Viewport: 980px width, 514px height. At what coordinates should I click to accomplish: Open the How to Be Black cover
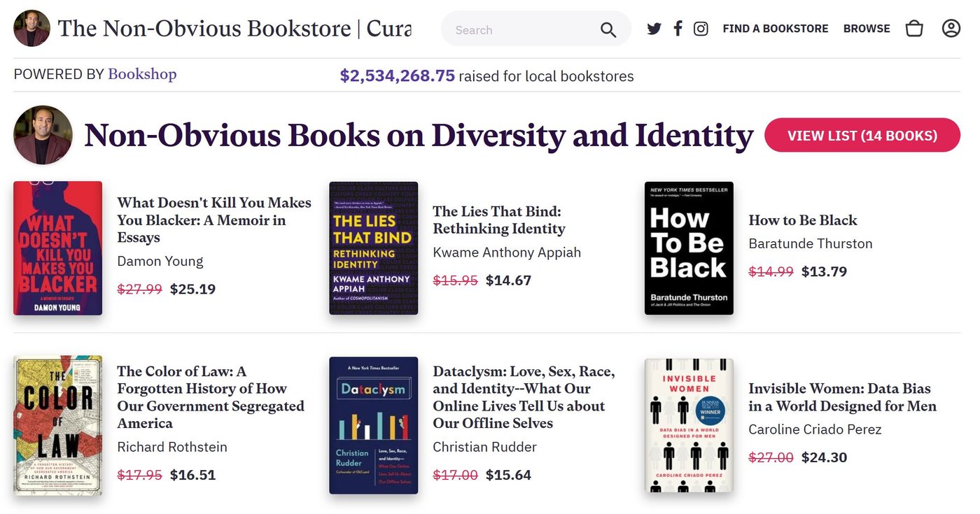tap(689, 248)
